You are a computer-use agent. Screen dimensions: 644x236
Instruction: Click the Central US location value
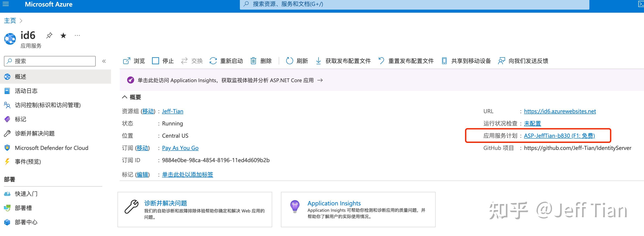click(x=175, y=136)
